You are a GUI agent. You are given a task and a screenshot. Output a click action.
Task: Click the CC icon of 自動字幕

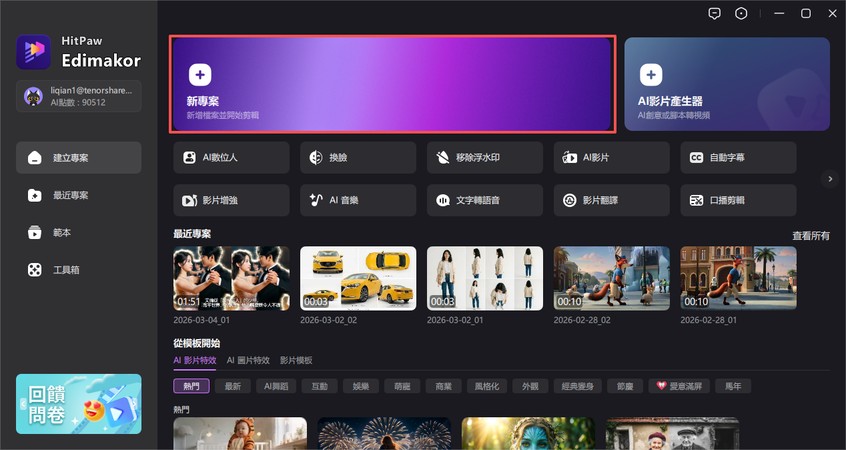coord(697,158)
